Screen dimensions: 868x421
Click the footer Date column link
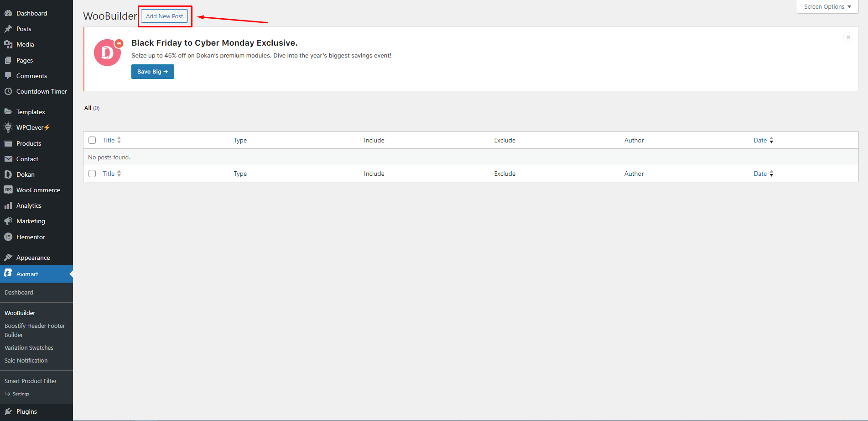(x=760, y=174)
